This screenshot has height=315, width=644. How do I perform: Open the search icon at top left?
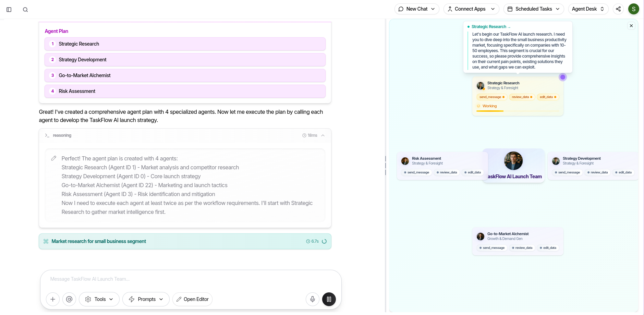[x=25, y=10]
